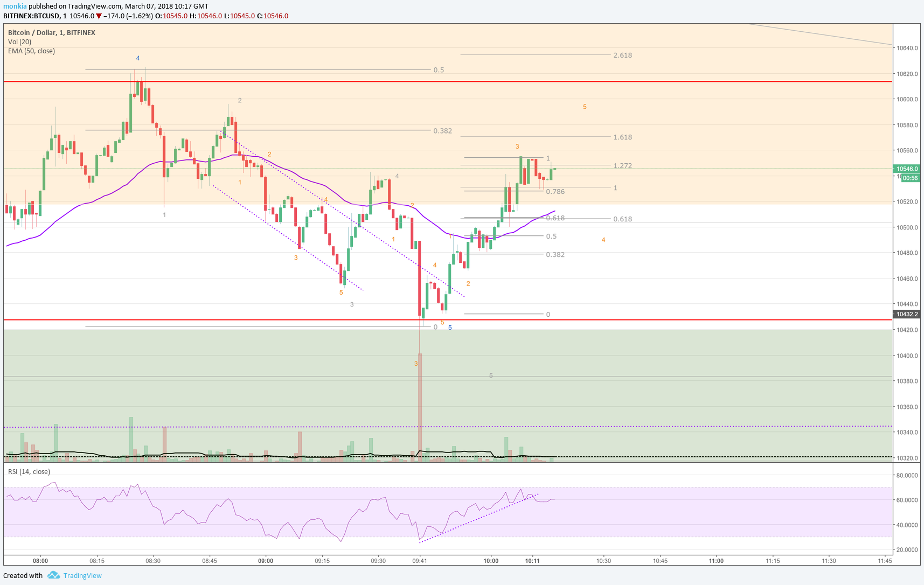This screenshot has width=924, height=585.
Task: Click the 09:41 time axis label
Action: (420, 561)
